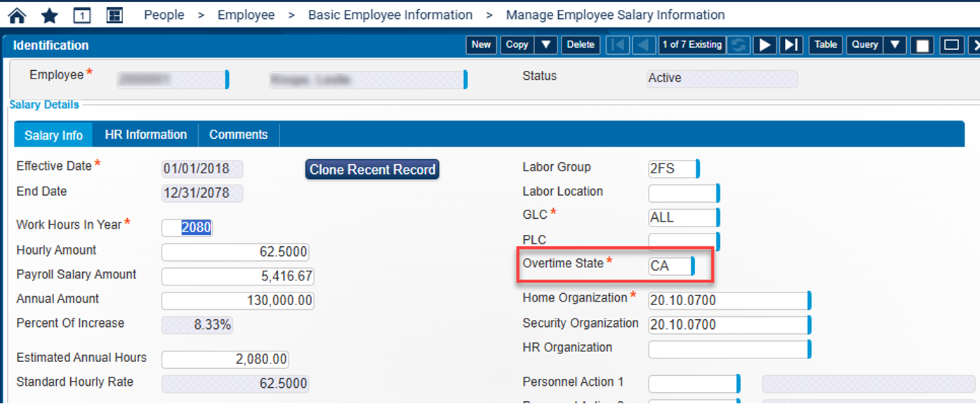Click the Clone Recent Record button
The width and height of the screenshot is (980, 404).
coord(372,169)
